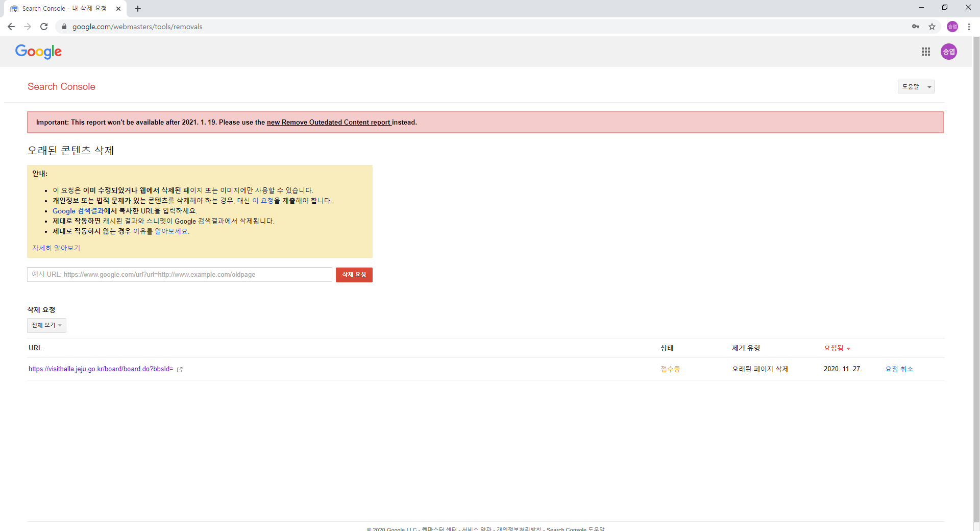
Task: Open the 전체 보기 filter dropdown
Action: tap(46, 325)
